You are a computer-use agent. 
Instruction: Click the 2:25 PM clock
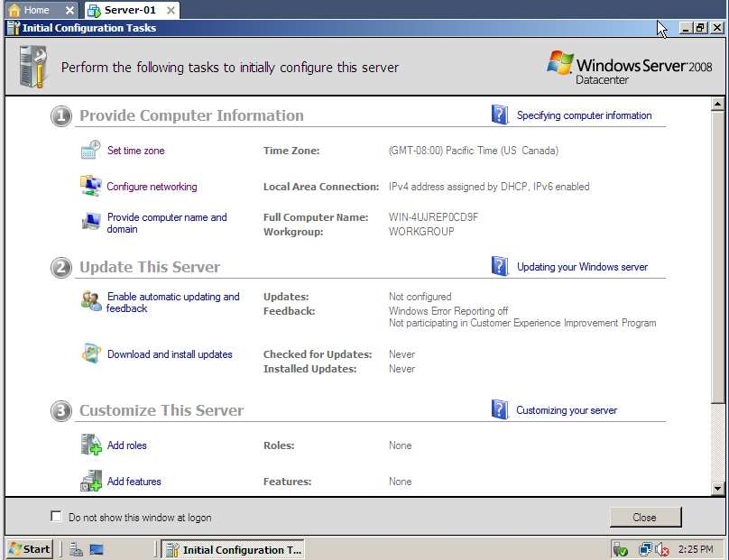[x=696, y=549]
